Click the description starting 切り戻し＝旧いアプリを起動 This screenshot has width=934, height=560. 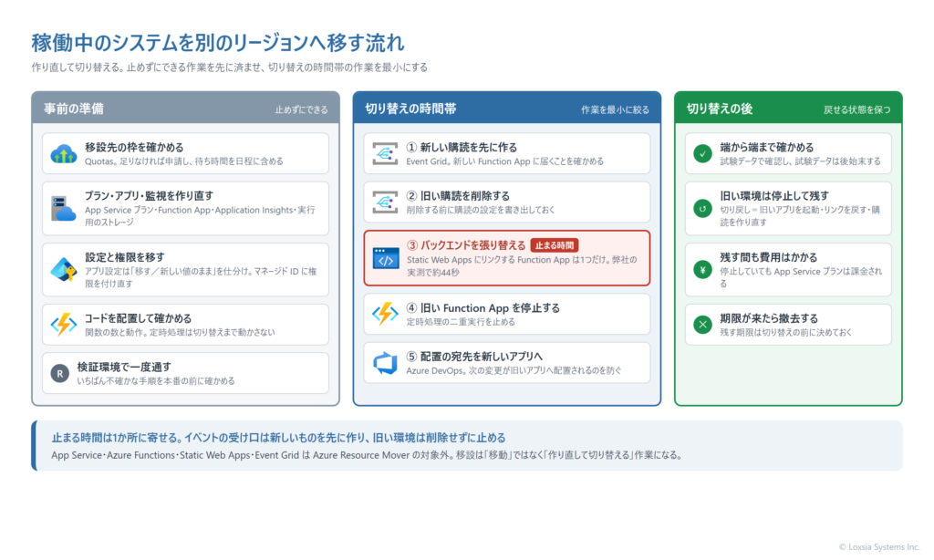[800, 215]
